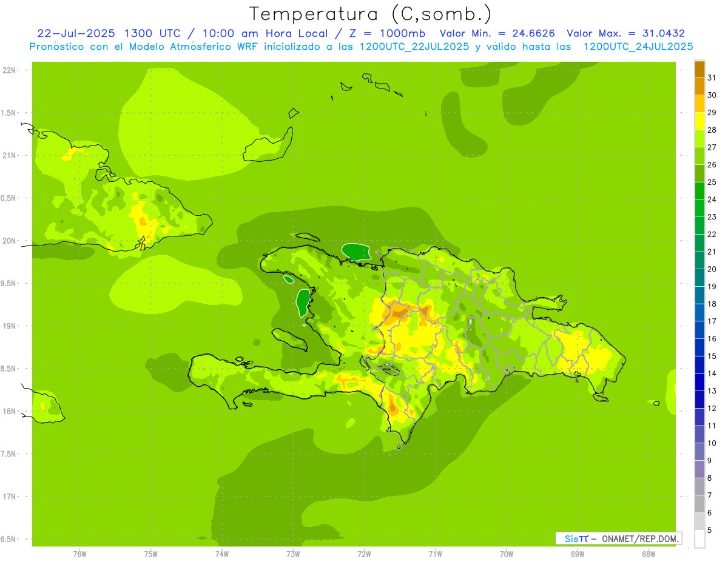This screenshot has height=562, width=728.
Task: Pick the darkest orange segment above 31
Action: point(699,69)
